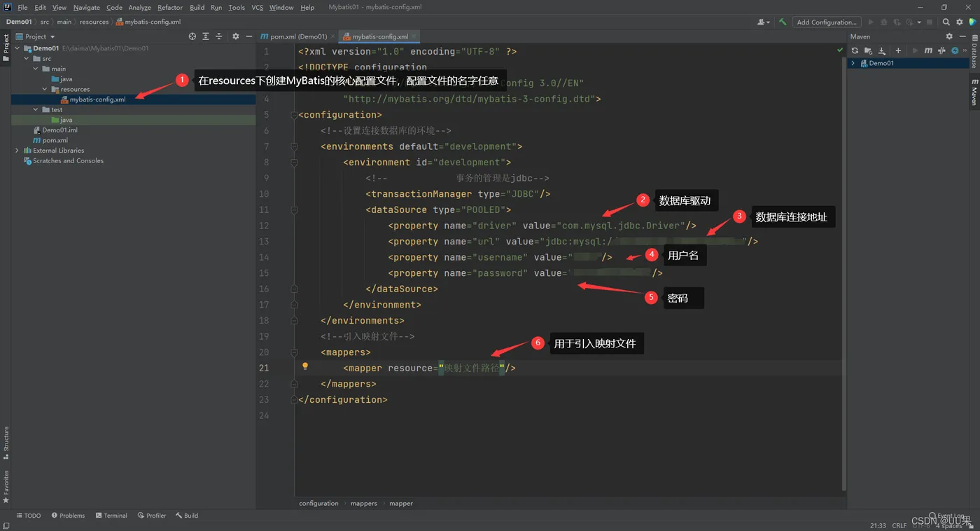Click Execute Maven Goal 'm' icon
The image size is (980, 531).
(x=928, y=50)
